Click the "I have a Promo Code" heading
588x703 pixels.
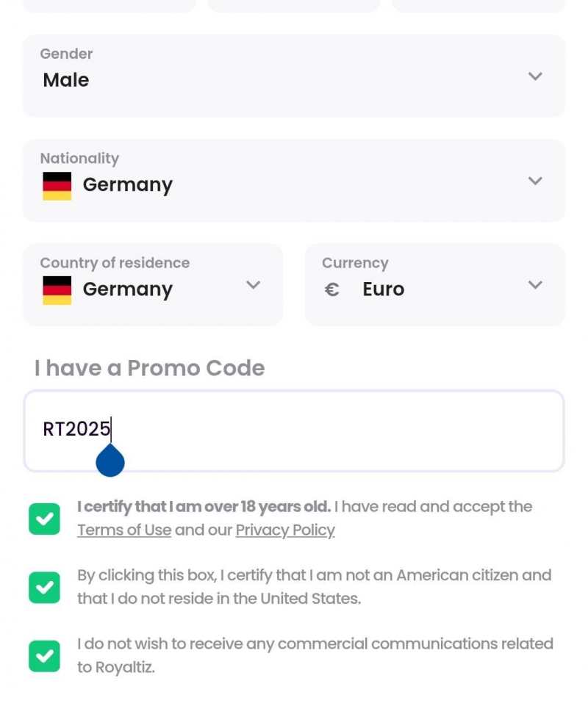tap(149, 368)
